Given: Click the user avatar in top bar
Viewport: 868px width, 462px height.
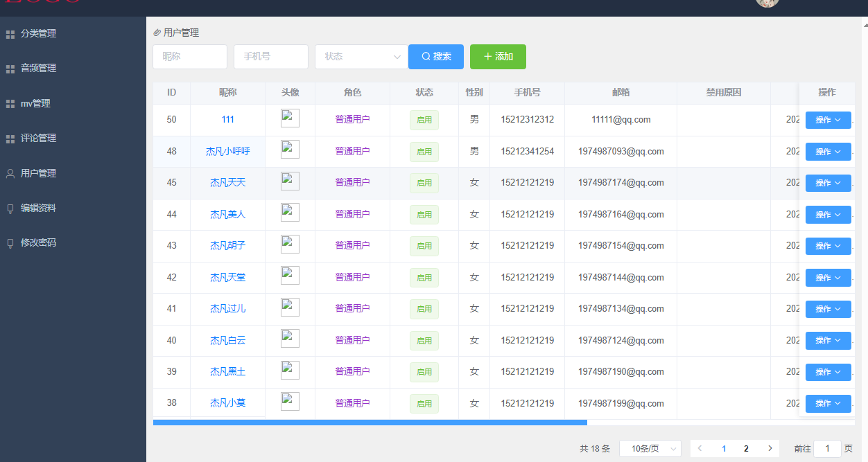Looking at the screenshot, I should click(x=767, y=3).
